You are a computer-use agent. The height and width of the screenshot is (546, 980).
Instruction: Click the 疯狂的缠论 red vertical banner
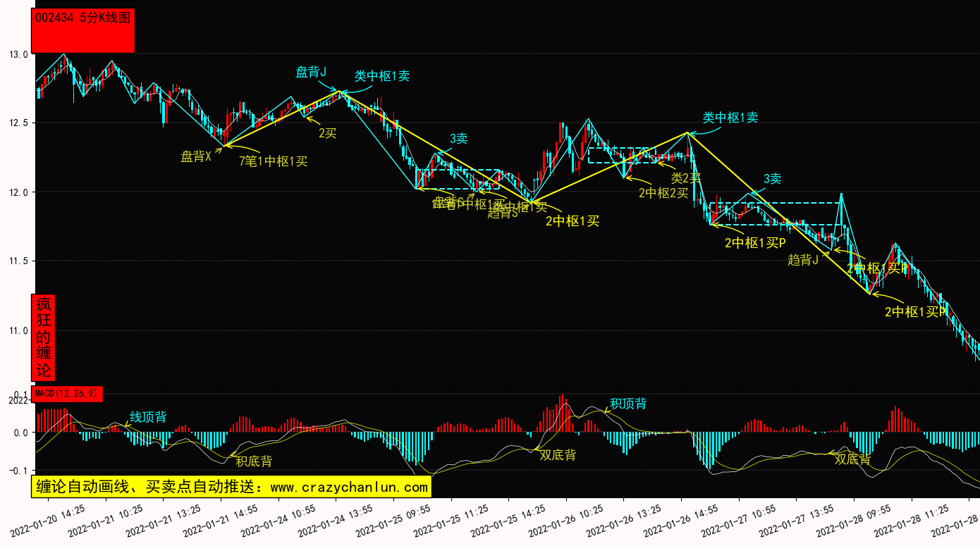(44, 337)
